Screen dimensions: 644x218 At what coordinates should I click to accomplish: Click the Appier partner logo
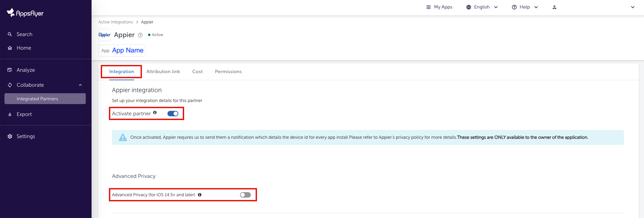pyautogui.click(x=104, y=35)
